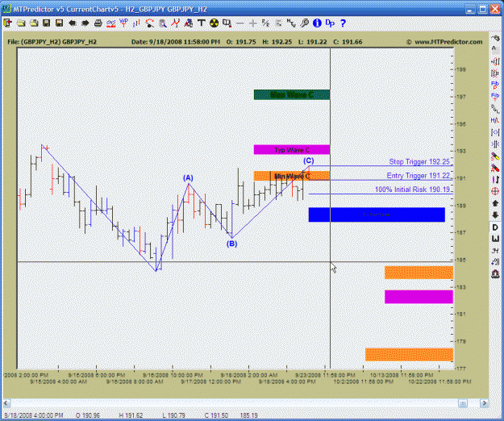Click the (B) wave label

click(231, 244)
